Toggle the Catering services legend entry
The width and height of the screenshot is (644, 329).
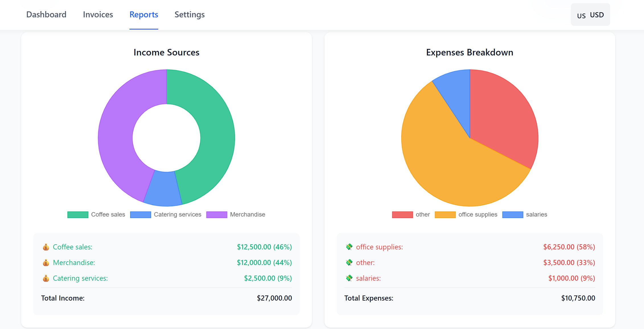pyautogui.click(x=166, y=214)
